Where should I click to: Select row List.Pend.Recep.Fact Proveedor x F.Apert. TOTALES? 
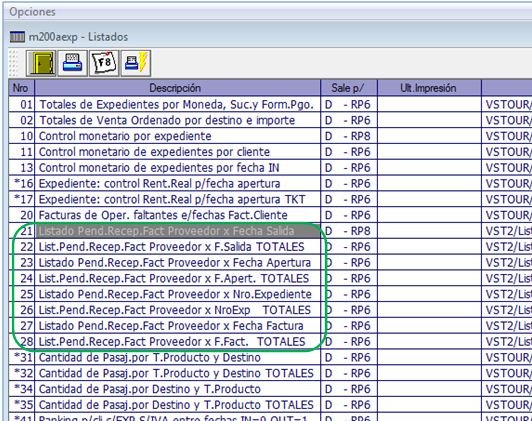pyautogui.click(x=177, y=279)
